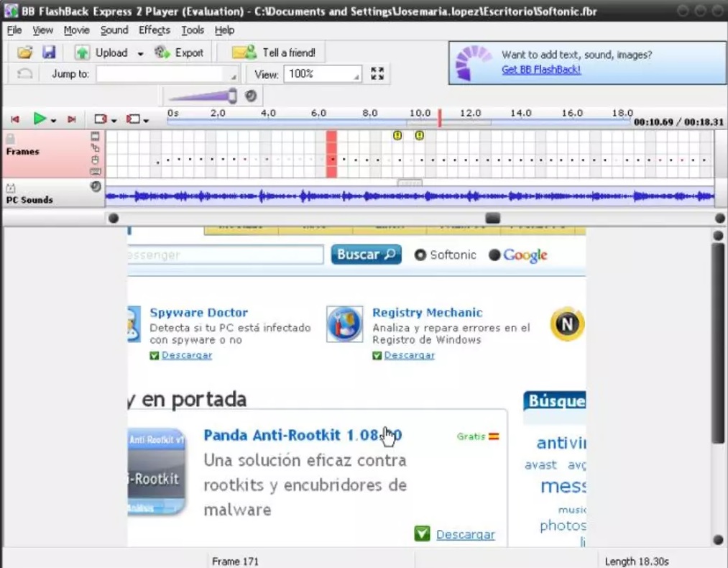This screenshot has height=568, width=728.
Task: Click the next-frame step icon
Action: click(101, 119)
